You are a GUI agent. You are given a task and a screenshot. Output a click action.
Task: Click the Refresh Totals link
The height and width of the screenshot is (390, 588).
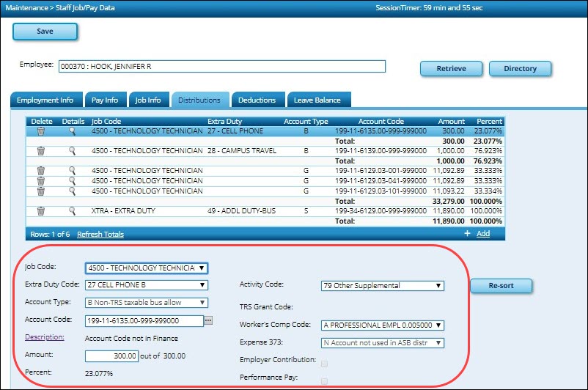tap(100, 234)
